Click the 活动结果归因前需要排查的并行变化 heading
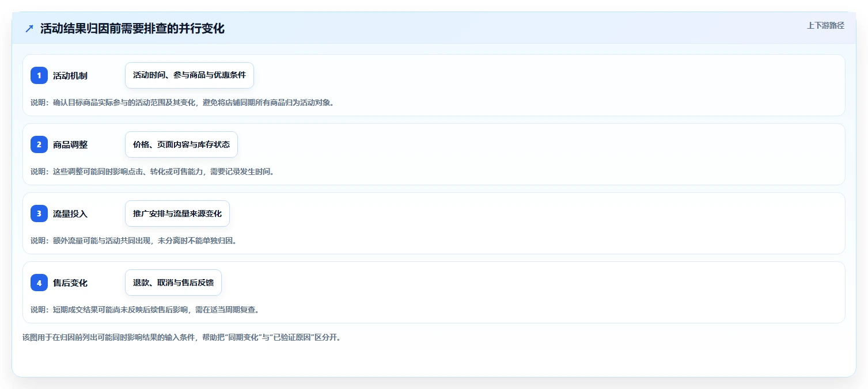The height and width of the screenshot is (389, 868). click(132, 28)
